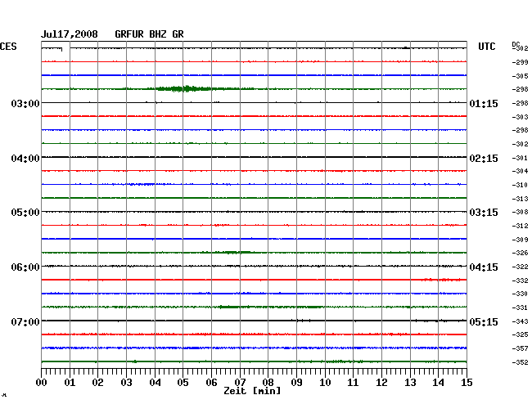Click the DC offset value -304
This screenshot has width=532, height=404.
[520, 171]
